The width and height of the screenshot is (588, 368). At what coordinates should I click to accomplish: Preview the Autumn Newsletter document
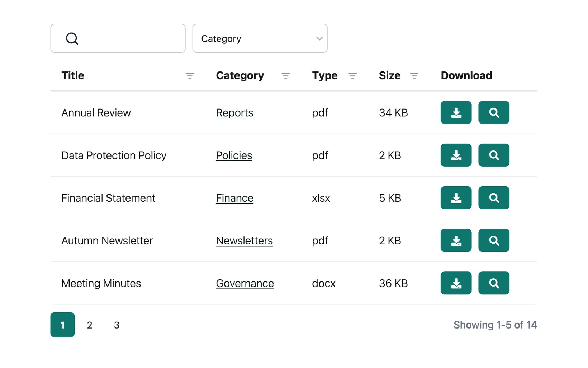[494, 241]
